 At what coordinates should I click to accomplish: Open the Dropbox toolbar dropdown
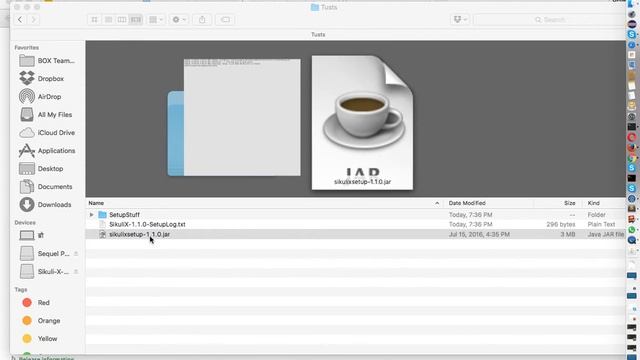(460, 20)
